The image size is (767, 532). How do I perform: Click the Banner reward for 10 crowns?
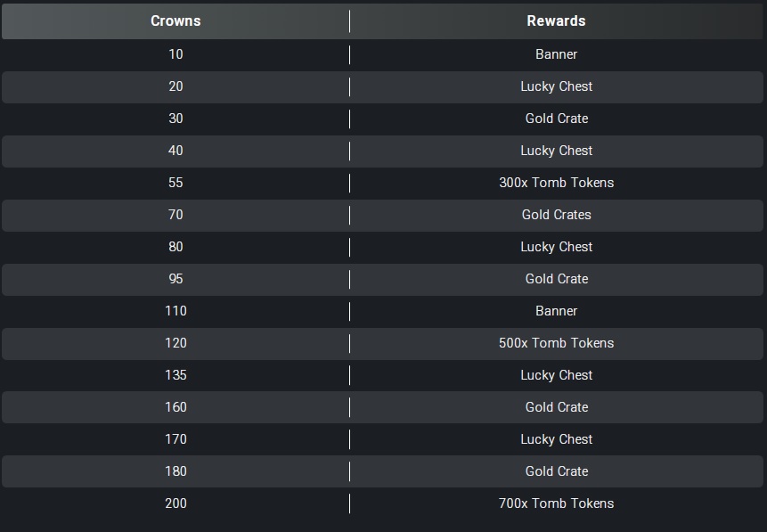coord(556,54)
